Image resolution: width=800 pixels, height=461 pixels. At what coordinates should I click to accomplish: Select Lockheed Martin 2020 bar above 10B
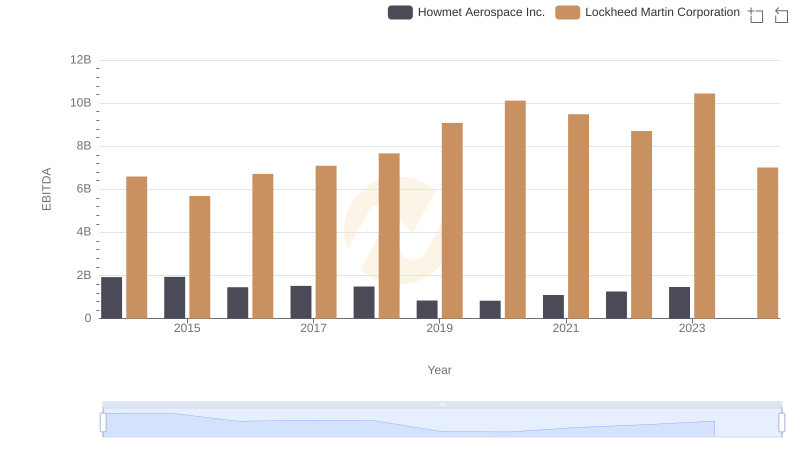pyautogui.click(x=515, y=210)
